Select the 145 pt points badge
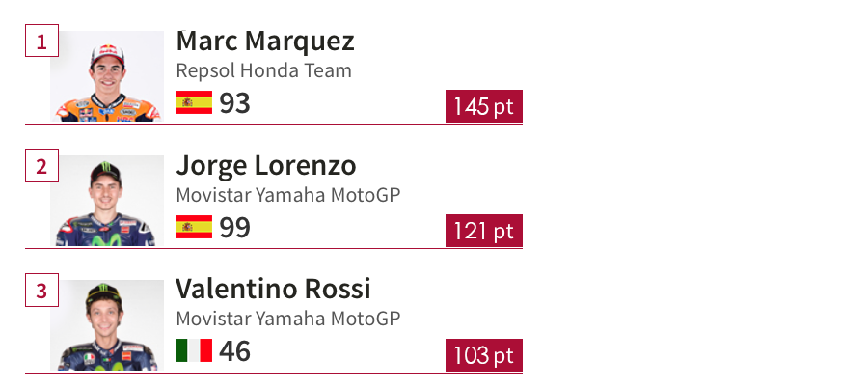Screen dimensions: 868x389 (483, 106)
